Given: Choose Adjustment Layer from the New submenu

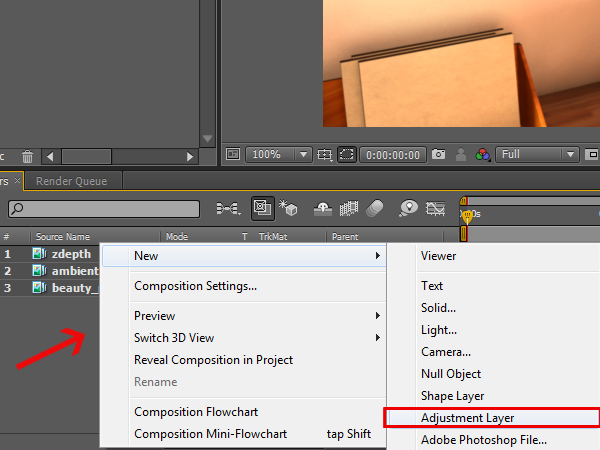Looking at the screenshot, I should (x=467, y=417).
